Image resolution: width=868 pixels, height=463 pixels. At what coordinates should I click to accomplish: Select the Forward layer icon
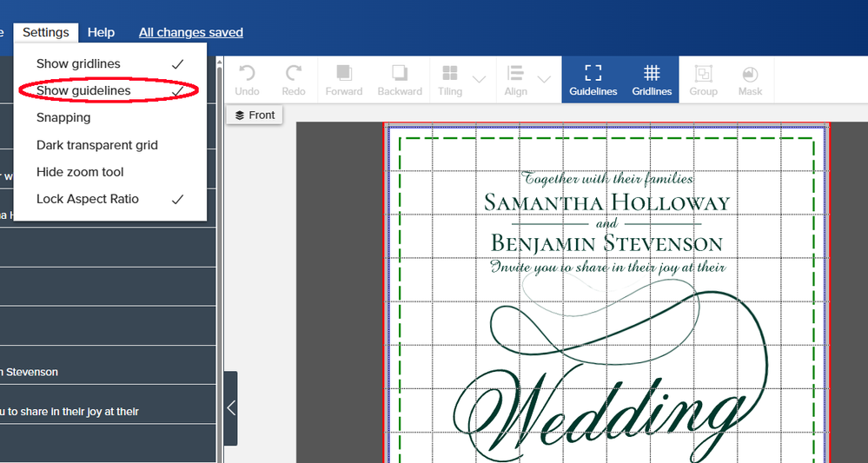[x=344, y=74]
